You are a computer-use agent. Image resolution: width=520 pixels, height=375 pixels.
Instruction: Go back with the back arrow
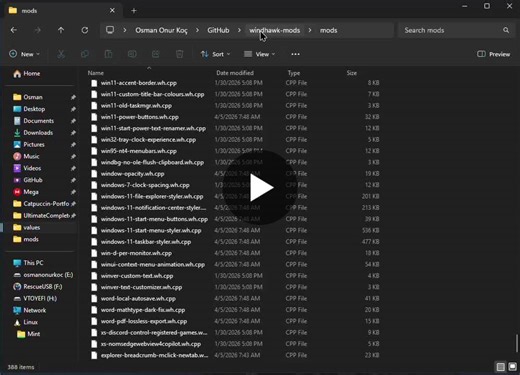pyautogui.click(x=14, y=30)
